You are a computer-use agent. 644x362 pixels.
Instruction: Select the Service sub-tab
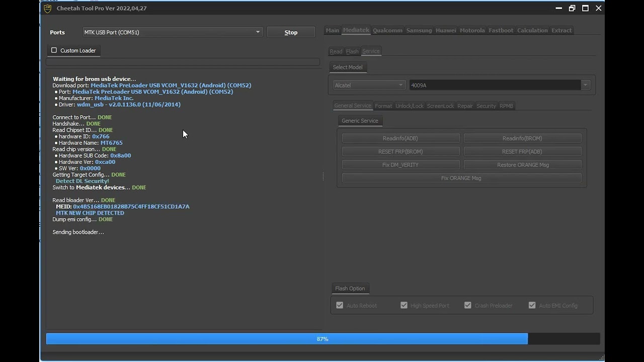[371, 51]
